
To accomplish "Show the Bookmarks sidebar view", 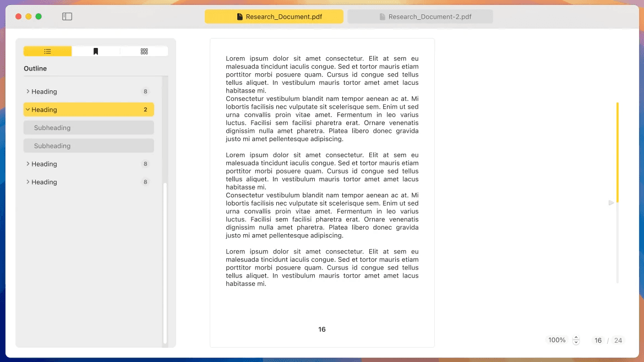I will point(96,51).
